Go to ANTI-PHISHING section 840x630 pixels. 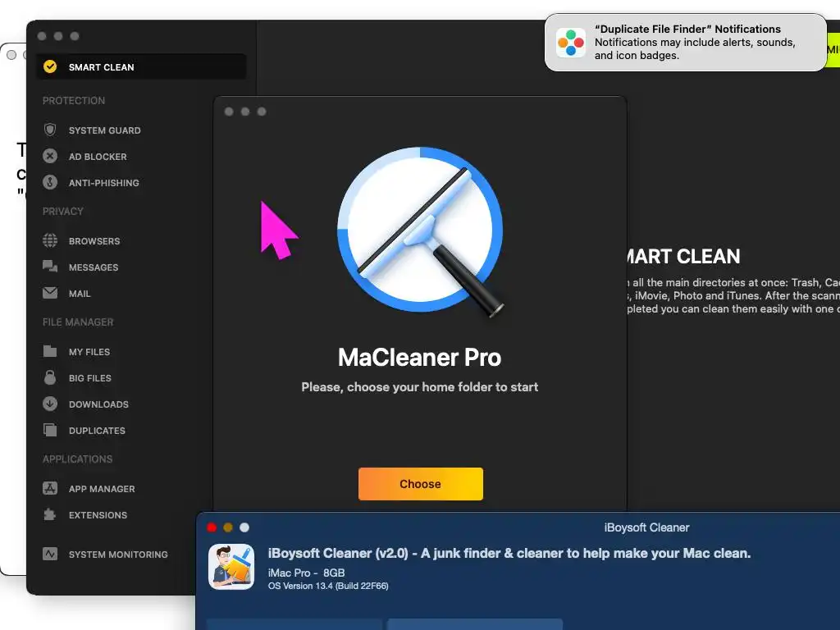click(104, 183)
